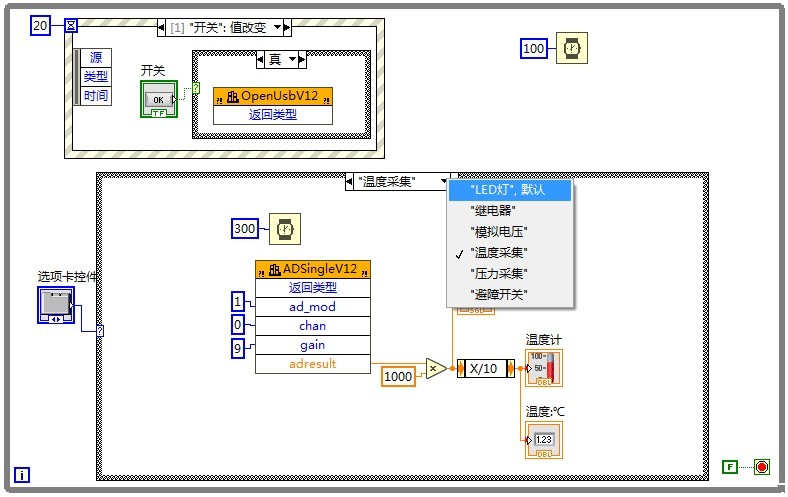Click the 300 ms wait timer icon
788x497 pixels.
(x=285, y=229)
